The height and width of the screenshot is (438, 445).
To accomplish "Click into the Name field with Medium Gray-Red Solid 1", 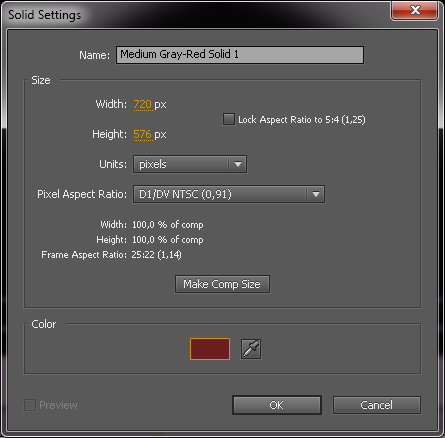I will pos(240,55).
